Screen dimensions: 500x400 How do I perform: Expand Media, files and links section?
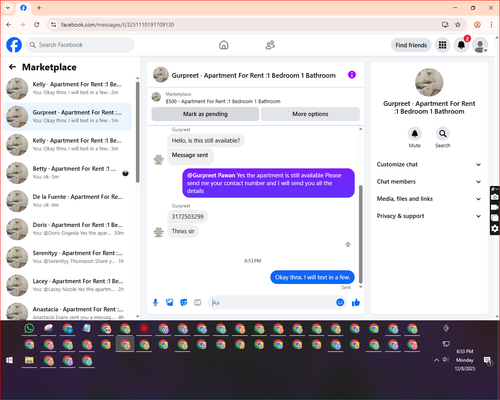[x=429, y=199]
